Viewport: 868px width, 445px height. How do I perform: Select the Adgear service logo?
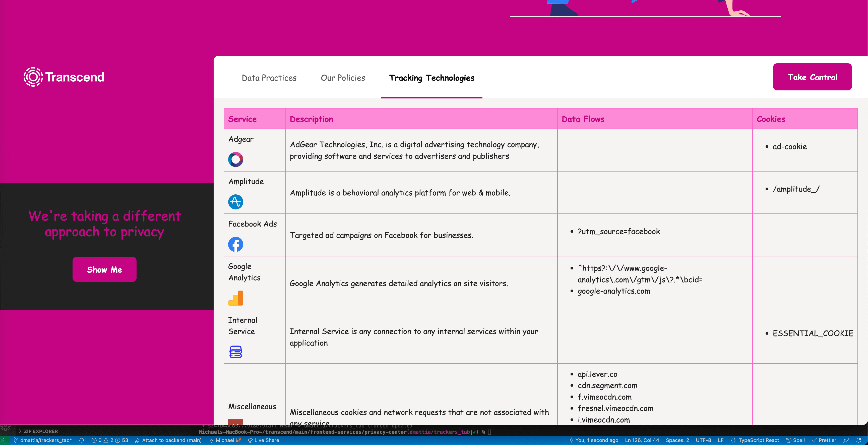click(235, 159)
